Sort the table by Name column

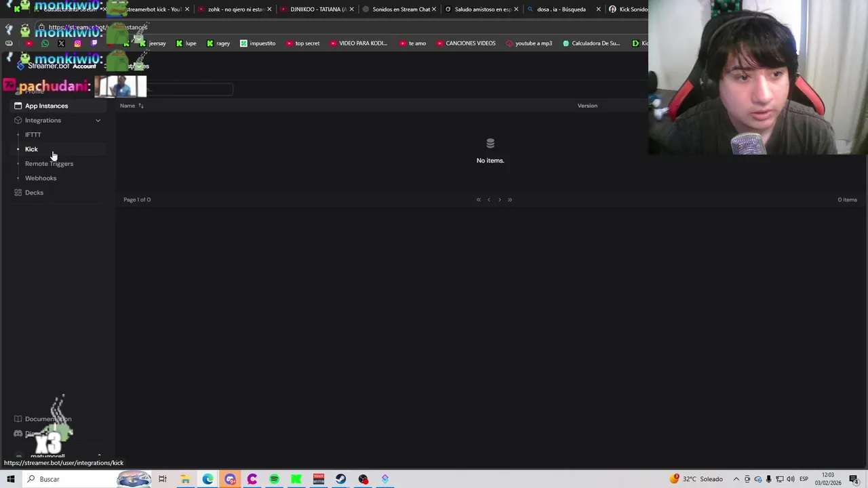(x=132, y=106)
